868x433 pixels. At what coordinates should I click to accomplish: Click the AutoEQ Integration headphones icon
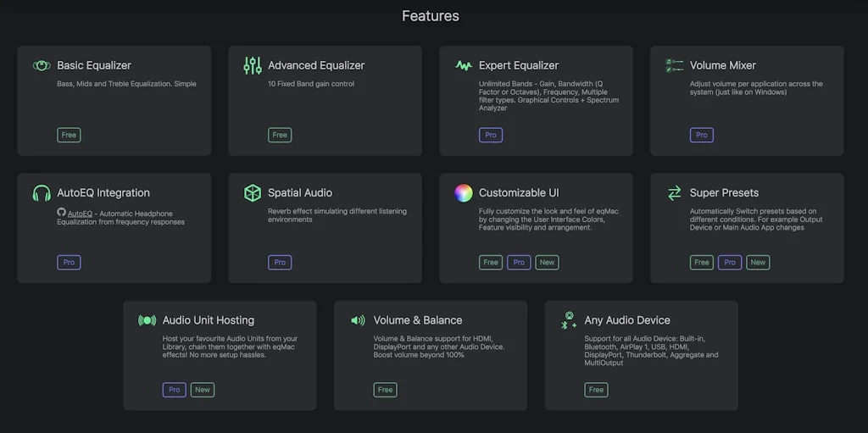[41, 193]
